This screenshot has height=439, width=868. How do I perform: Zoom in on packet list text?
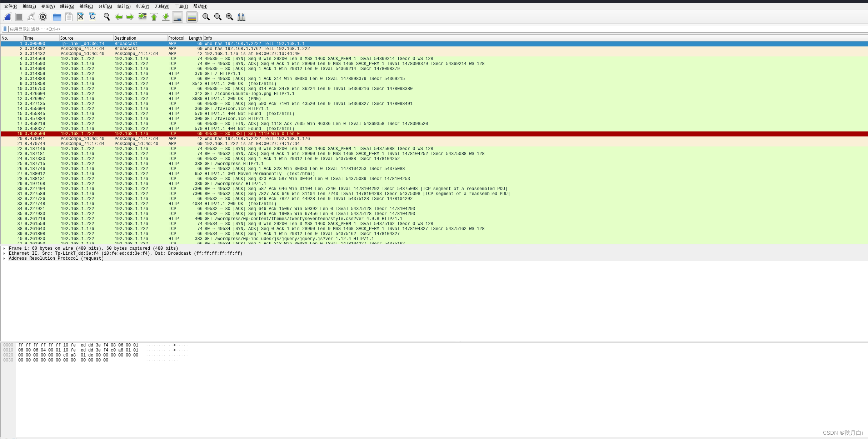(206, 17)
